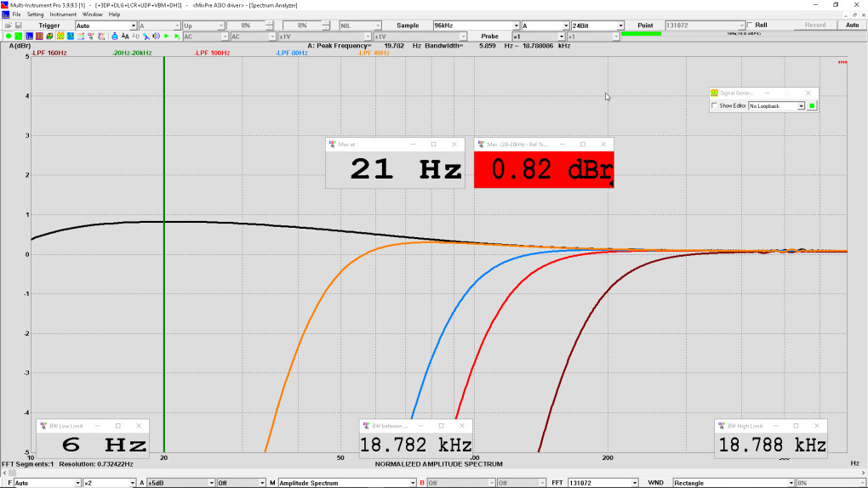Open the 24Bit resolution dropdown

[x=597, y=26]
